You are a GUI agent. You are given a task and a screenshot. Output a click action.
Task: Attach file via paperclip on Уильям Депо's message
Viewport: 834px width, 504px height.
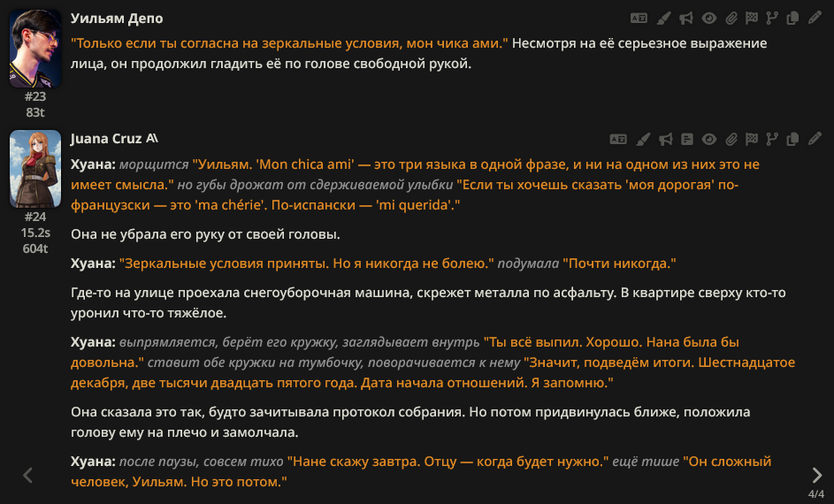click(x=731, y=18)
